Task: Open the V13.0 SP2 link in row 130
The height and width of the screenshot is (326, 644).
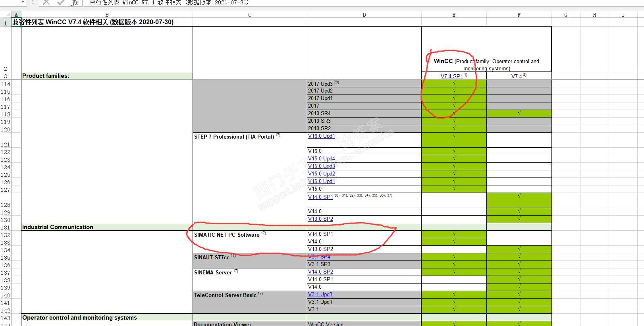Action: pyautogui.click(x=320, y=219)
